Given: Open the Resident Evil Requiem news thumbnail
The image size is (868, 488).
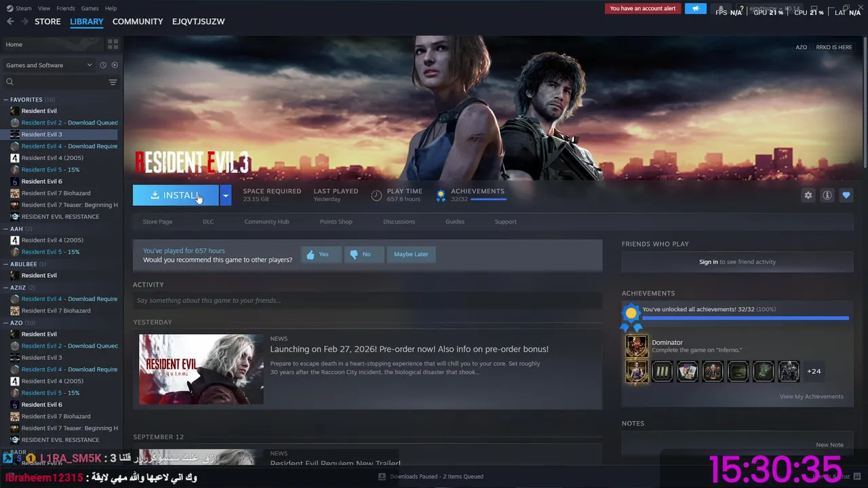Looking at the screenshot, I should 201,369.
